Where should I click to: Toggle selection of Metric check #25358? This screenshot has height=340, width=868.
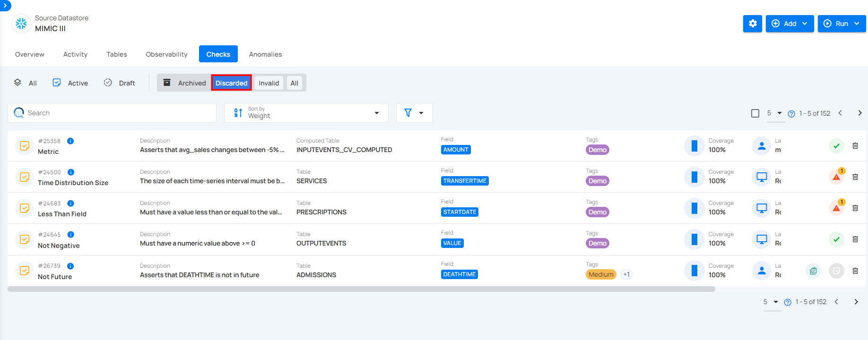25,146
